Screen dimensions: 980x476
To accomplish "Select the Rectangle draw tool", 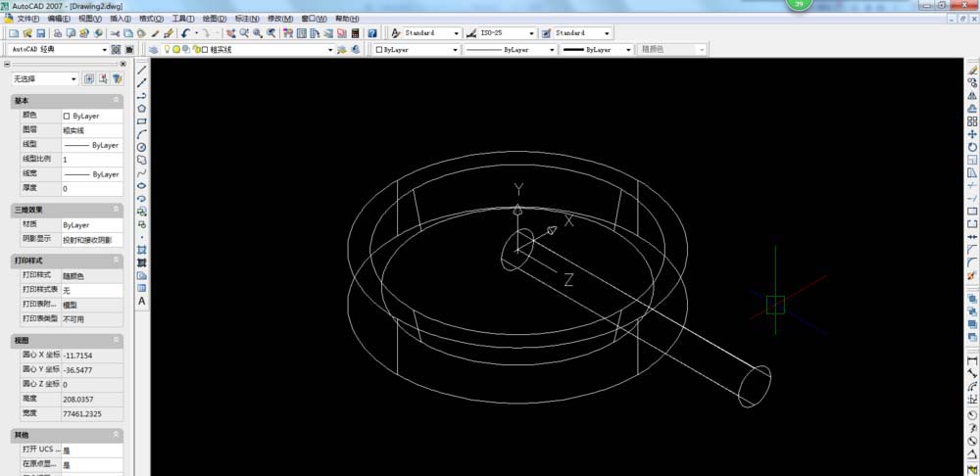I will coord(142,121).
